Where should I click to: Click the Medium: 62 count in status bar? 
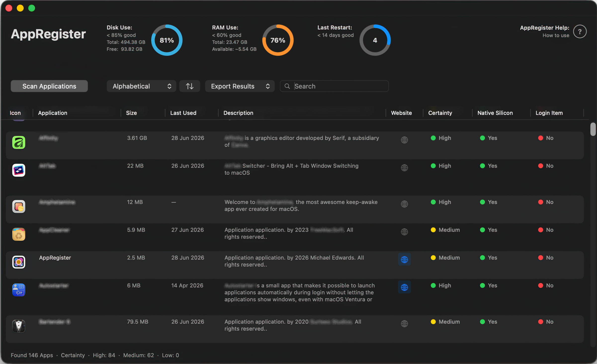tap(138, 355)
